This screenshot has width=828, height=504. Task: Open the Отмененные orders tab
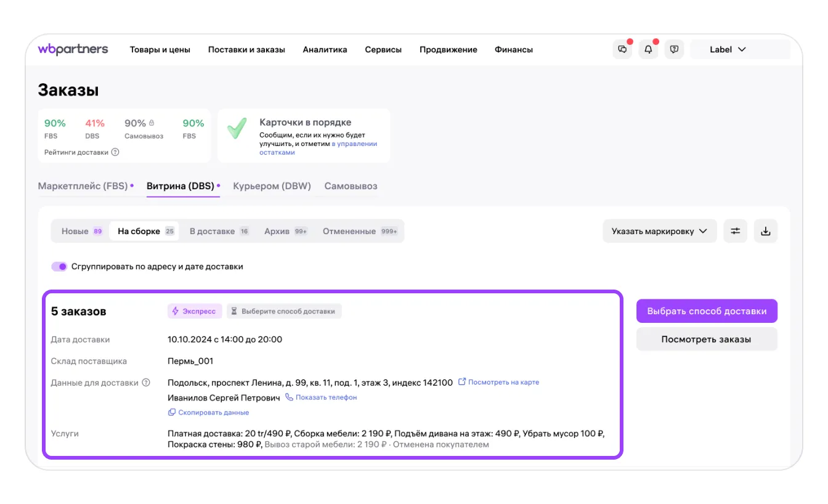(360, 231)
